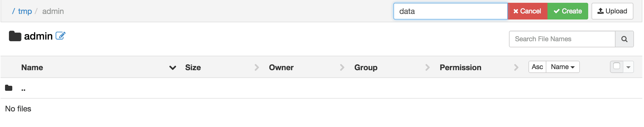Click the edit pencil icon beside admin
The width and height of the screenshot is (644, 127).
pos(61,36)
